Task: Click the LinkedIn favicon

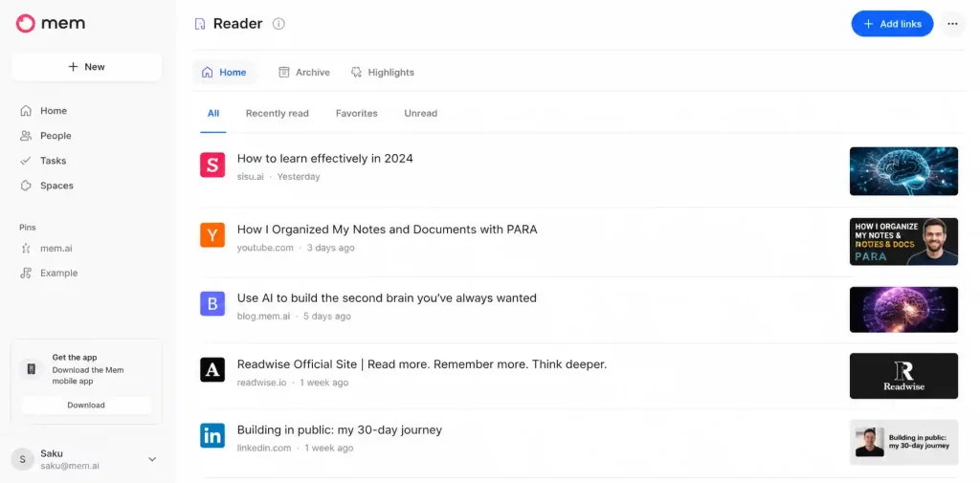Action: 212,435
